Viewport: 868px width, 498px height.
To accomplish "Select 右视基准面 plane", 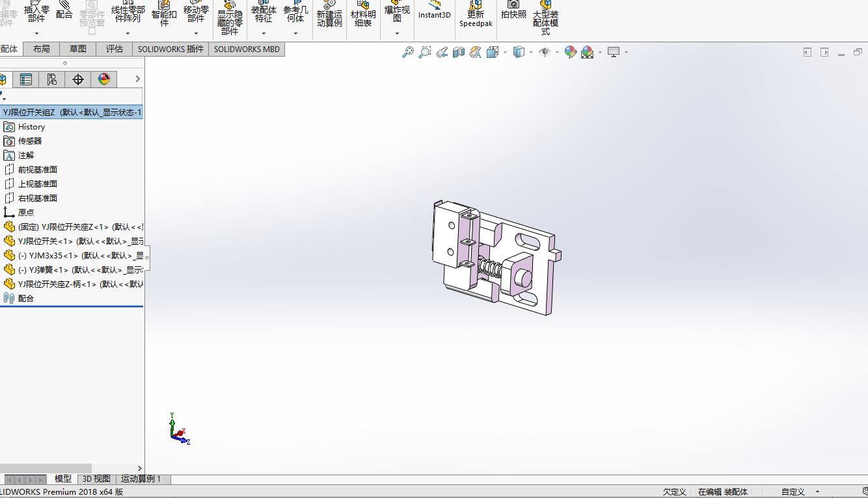I will coord(38,199).
